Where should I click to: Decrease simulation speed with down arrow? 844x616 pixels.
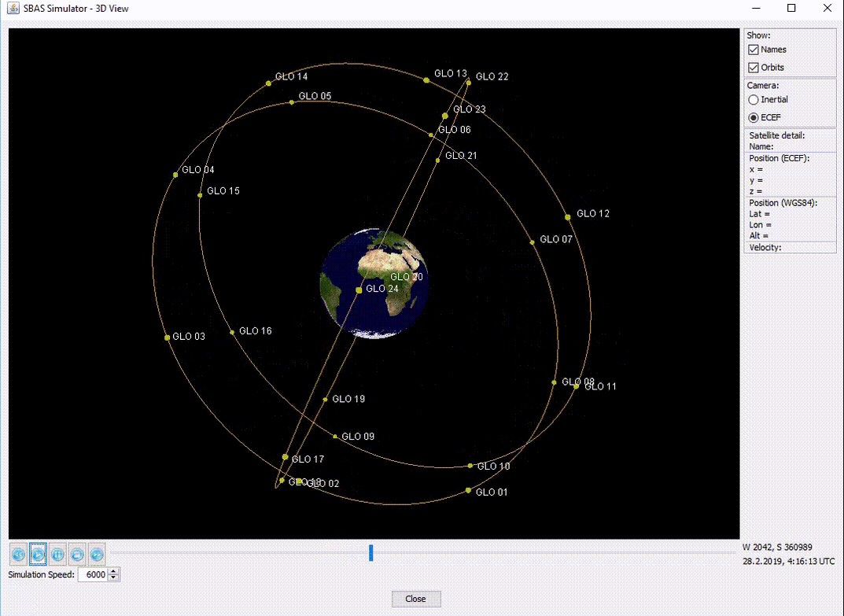click(x=114, y=578)
